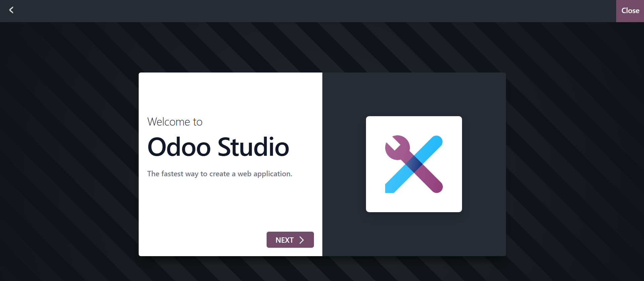Click the NEXT button
644x281 pixels.
click(x=290, y=240)
